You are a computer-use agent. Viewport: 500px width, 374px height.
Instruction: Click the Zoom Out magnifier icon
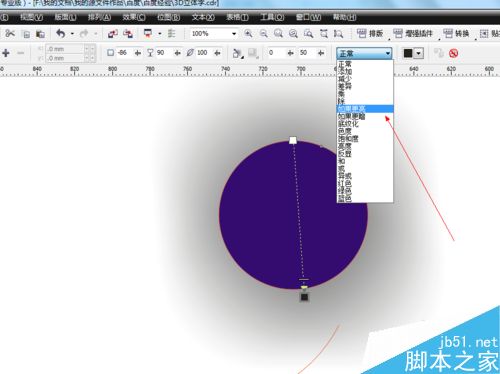pyautogui.click(x=263, y=33)
